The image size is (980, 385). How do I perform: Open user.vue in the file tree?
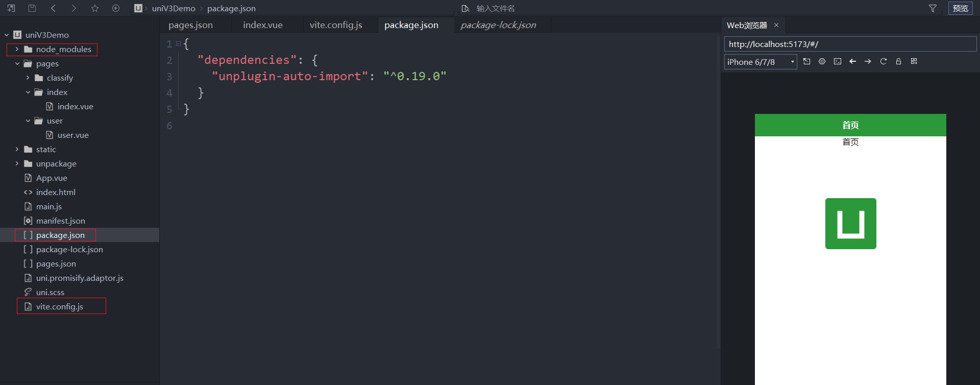[73, 135]
